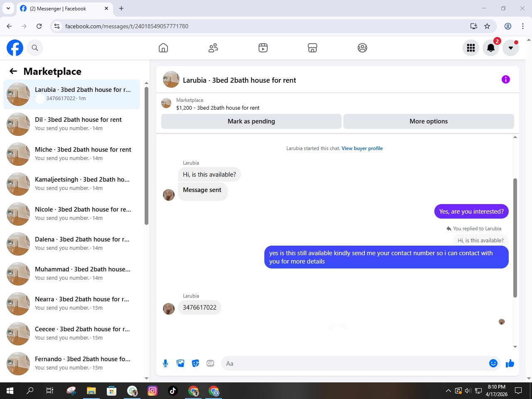This screenshot has height=399, width=532.
Task: Bookmark this page star icon
Action: tap(487, 26)
